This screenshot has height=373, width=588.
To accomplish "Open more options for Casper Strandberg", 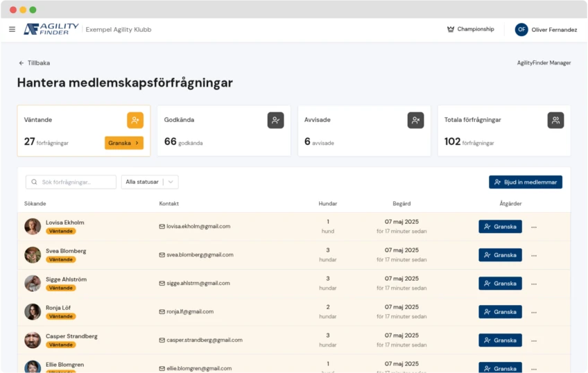I will (534, 340).
